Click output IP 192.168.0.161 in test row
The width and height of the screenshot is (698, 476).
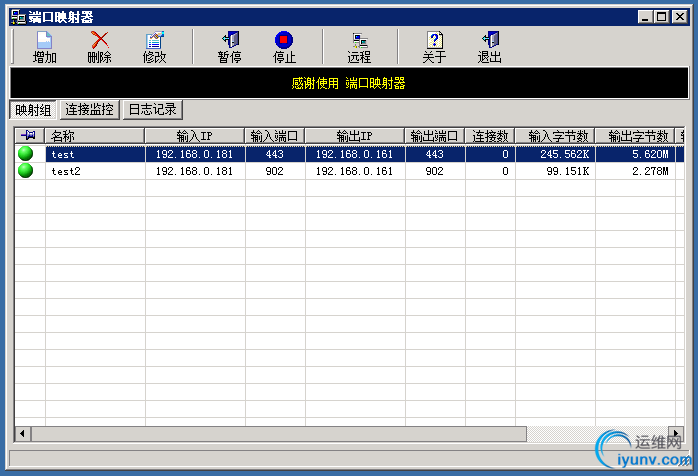354,154
